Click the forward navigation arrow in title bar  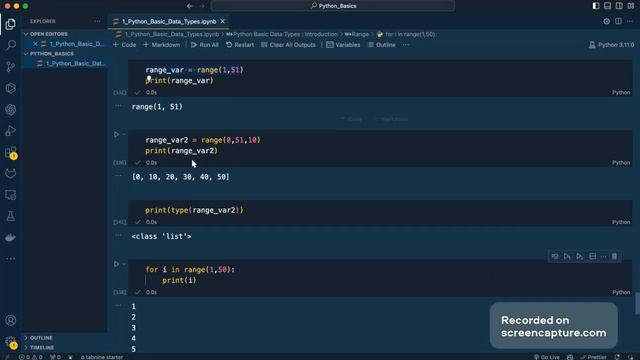[202, 6]
